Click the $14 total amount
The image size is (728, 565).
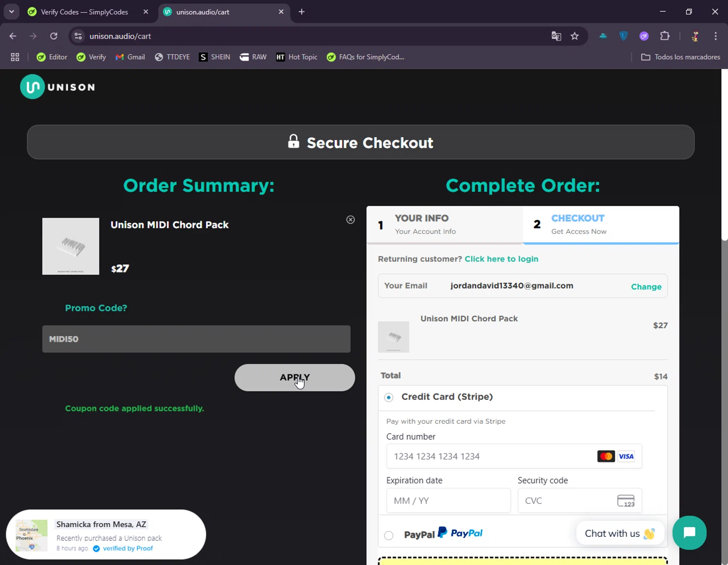661,376
